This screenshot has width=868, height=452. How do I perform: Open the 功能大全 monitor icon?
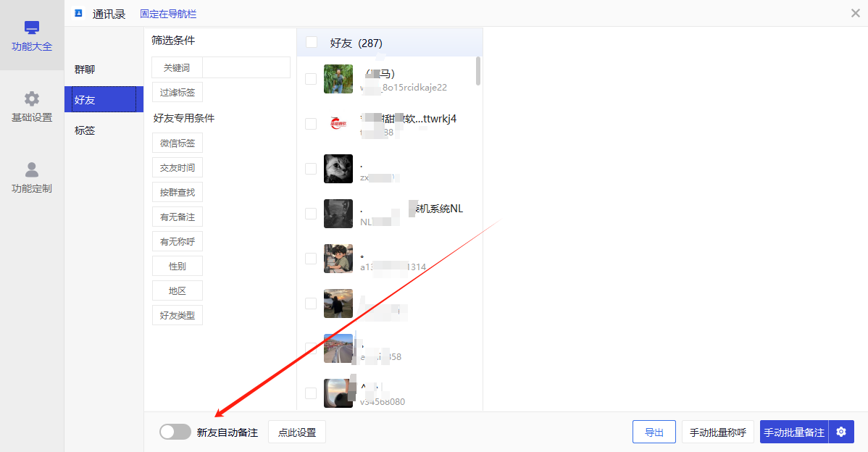coord(32,27)
